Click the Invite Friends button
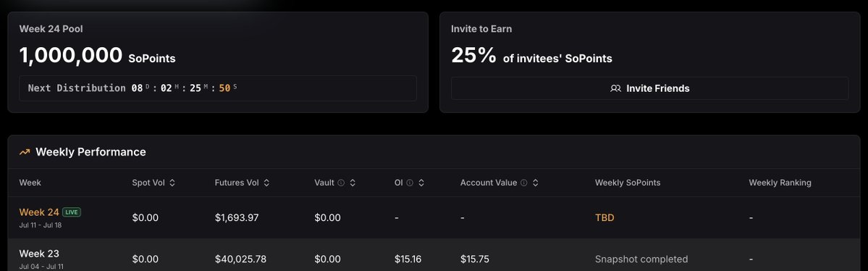The image size is (868, 271). click(x=649, y=88)
